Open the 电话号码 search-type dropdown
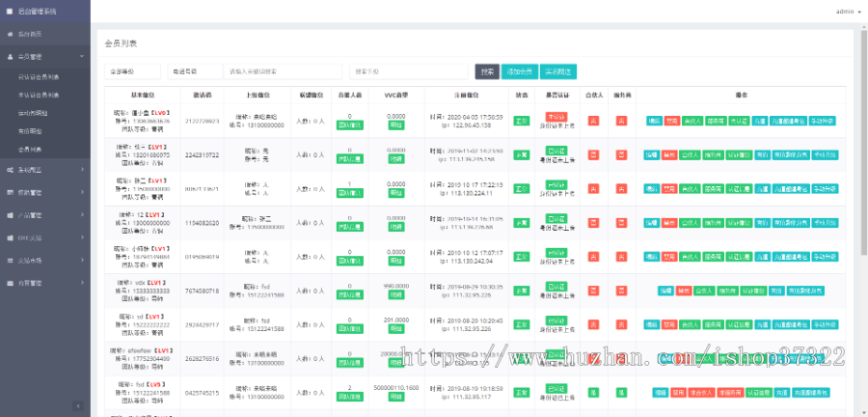Viewport: 868px width, 417px height. pos(196,71)
